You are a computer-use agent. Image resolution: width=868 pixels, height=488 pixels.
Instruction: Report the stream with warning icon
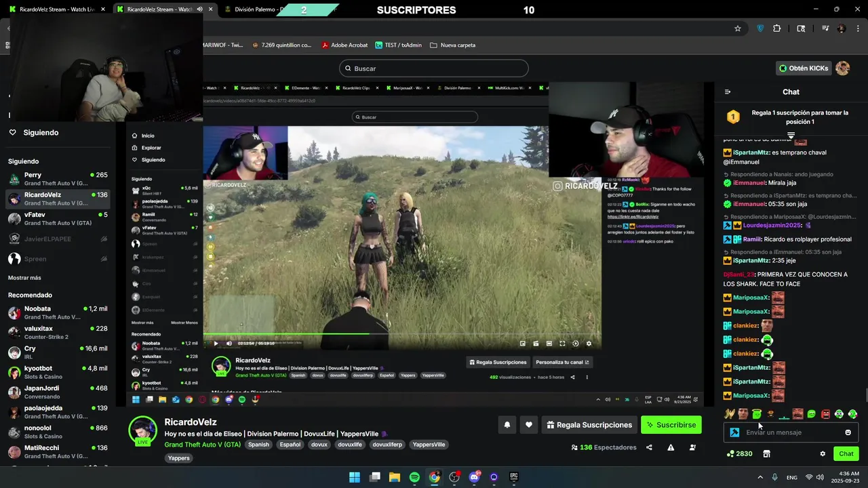[x=671, y=447]
